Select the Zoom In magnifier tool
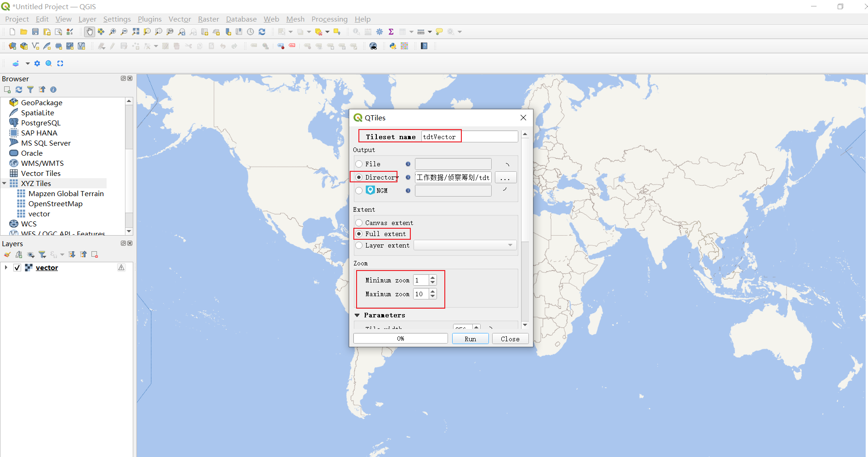This screenshot has height=457, width=868. point(113,32)
